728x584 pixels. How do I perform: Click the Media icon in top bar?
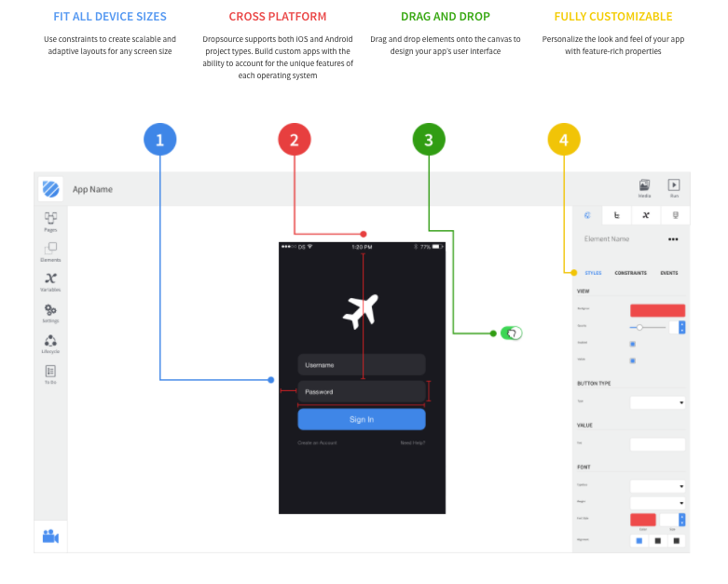pos(644,187)
